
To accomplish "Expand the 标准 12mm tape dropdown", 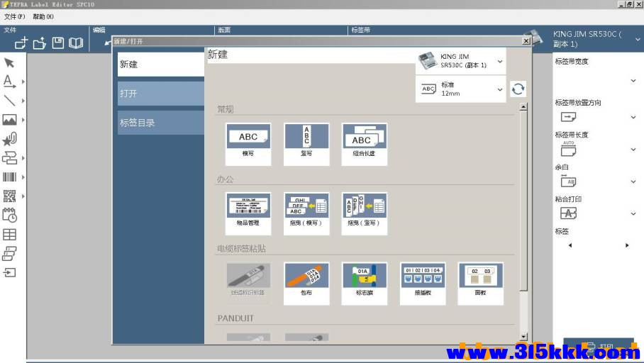I will tap(500, 89).
